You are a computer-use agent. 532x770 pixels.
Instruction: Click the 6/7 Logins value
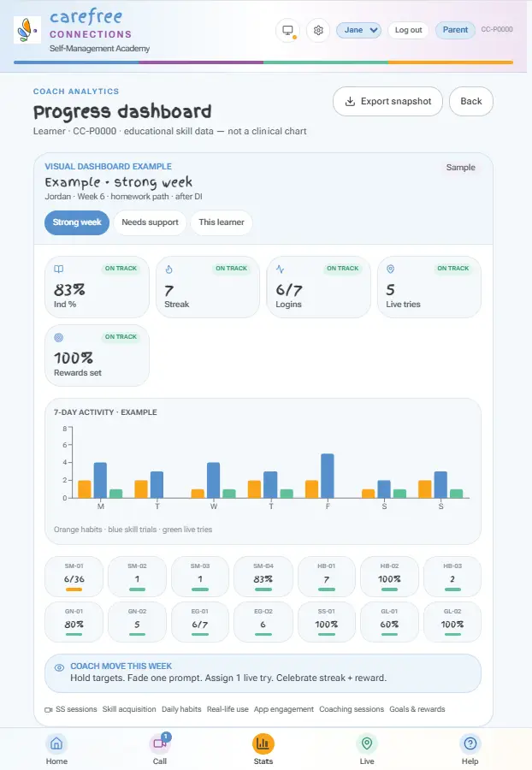point(289,290)
